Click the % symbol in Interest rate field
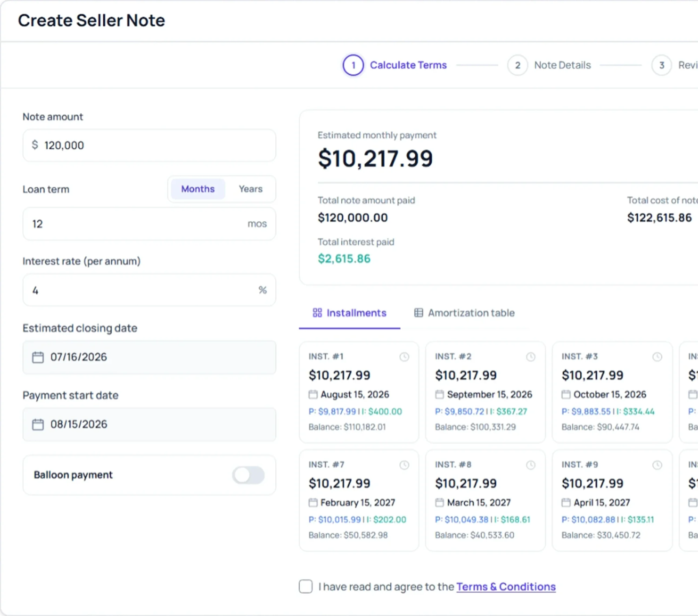The image size is (698, 616). point(262,290)
